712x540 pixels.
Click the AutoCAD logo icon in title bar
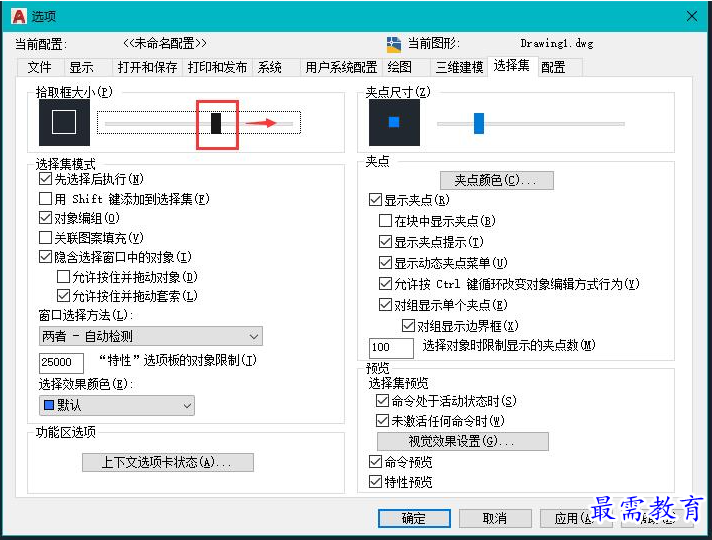(x=19, y=16)
